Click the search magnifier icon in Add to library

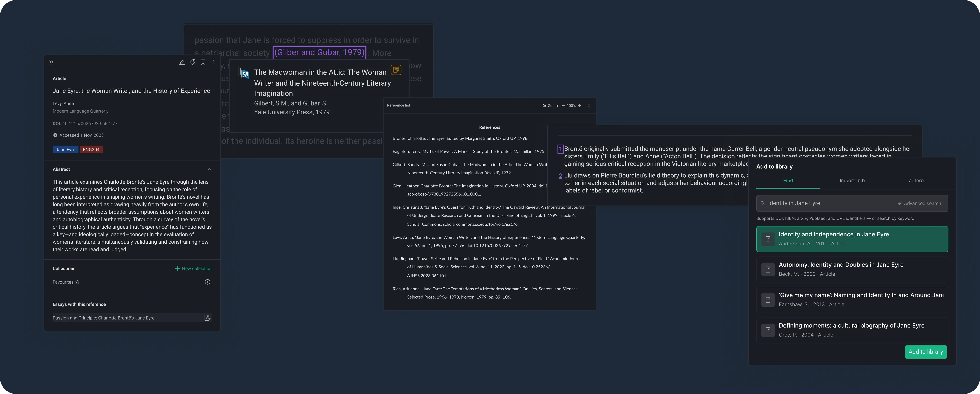point(763,204)
